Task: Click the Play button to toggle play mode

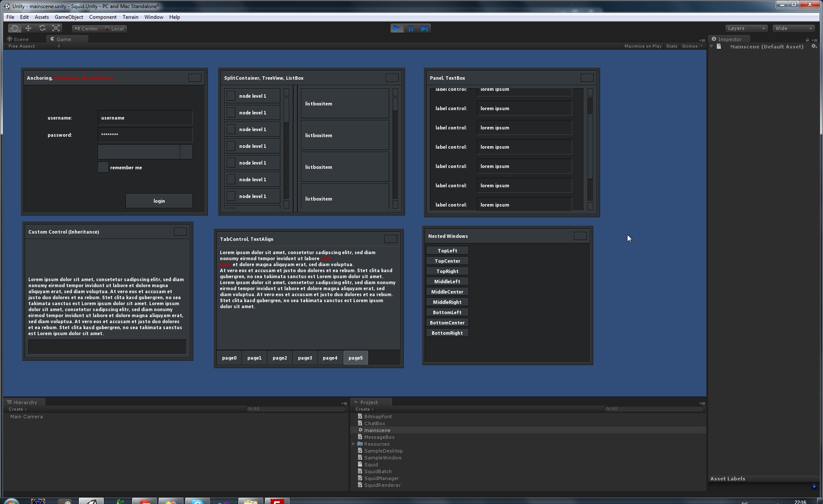Action: [396, 28]
